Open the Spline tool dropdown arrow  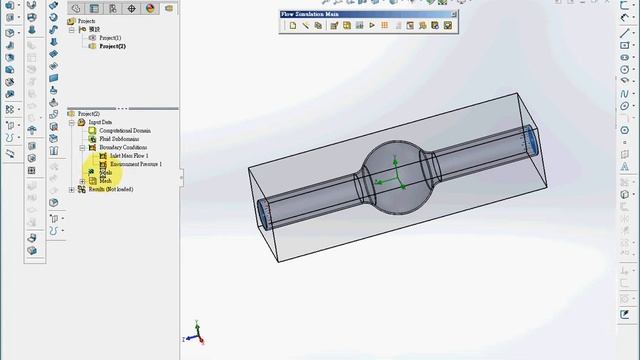click(633, 94)
